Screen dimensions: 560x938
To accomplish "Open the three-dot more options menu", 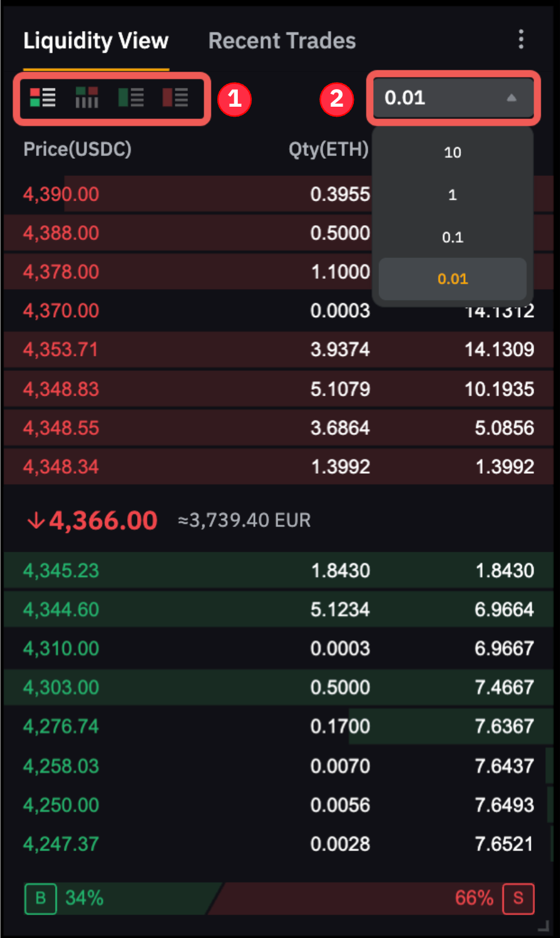I will 521,40.
